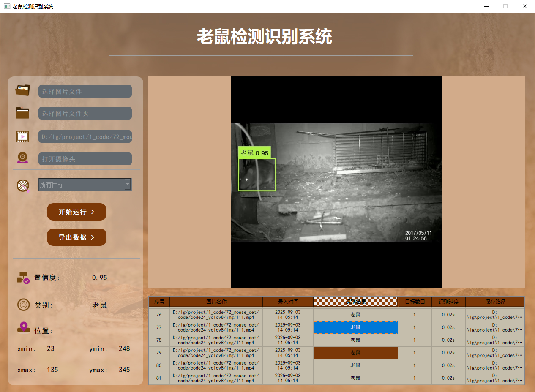Click the 老鼠 result cell in row 80
535x392 pixels.
pos(356,365)
